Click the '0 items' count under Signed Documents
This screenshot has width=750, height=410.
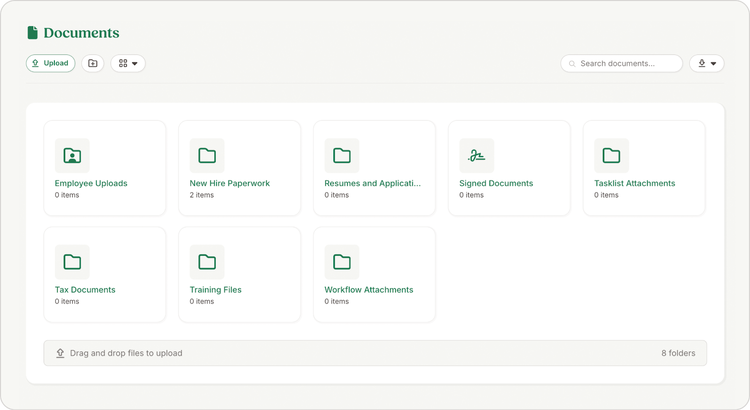click(x=472, y=195)
